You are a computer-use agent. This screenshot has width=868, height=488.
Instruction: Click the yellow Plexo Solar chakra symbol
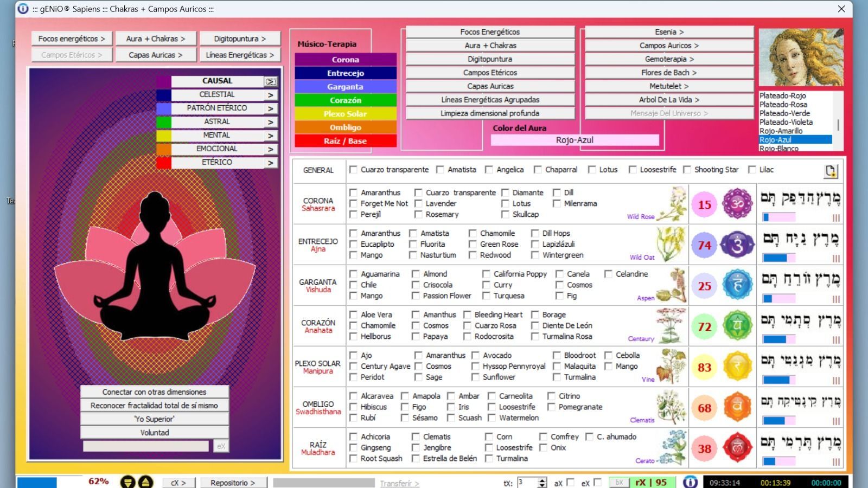[x=737, y=367]
